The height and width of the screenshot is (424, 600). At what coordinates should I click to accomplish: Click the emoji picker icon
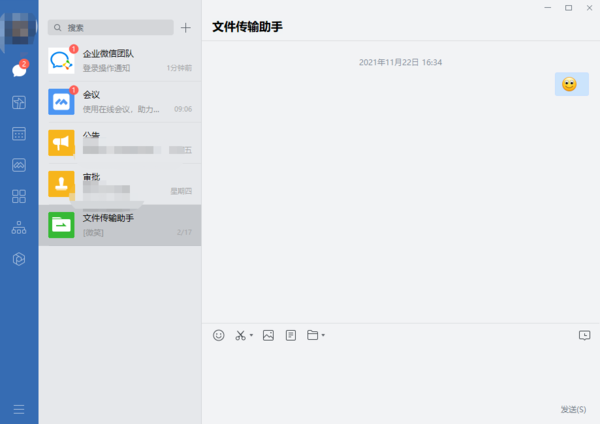219,335
